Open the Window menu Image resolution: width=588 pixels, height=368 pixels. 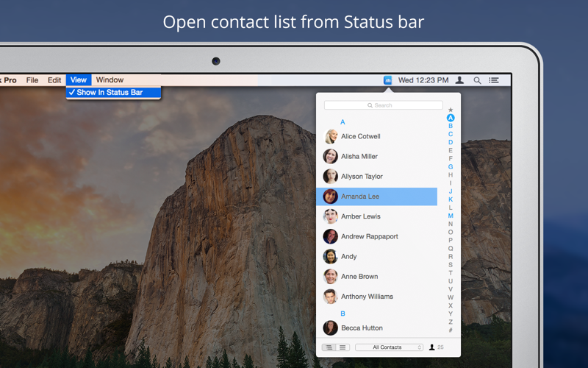pos(110,80)
